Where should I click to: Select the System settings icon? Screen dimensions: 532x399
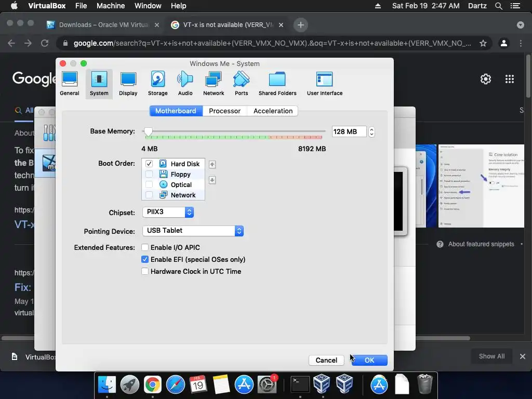[99, 84]
